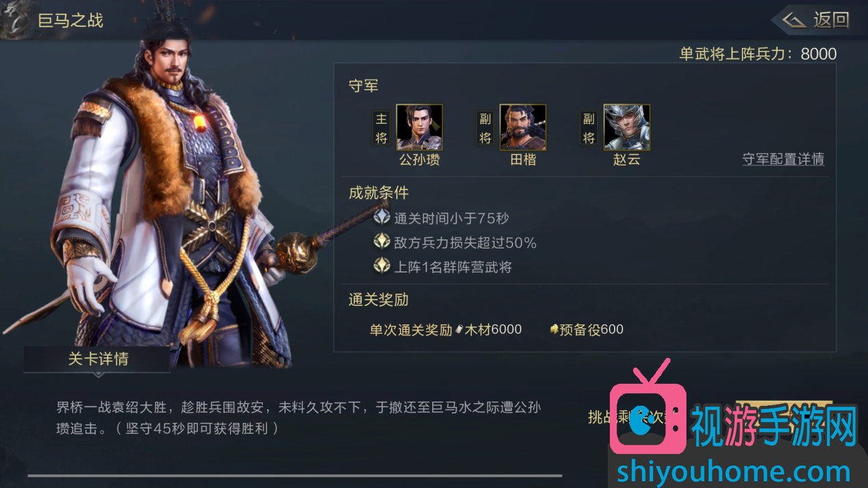Click the 单次通关奖励 label

(411, 329)
